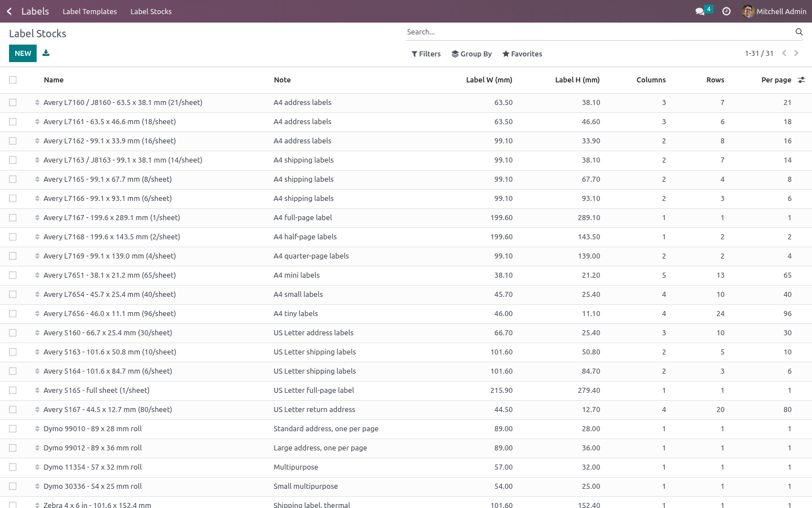812x508 pixels.
Task: Open the Dymo 99012 record
Action: (x=92, y=448)
